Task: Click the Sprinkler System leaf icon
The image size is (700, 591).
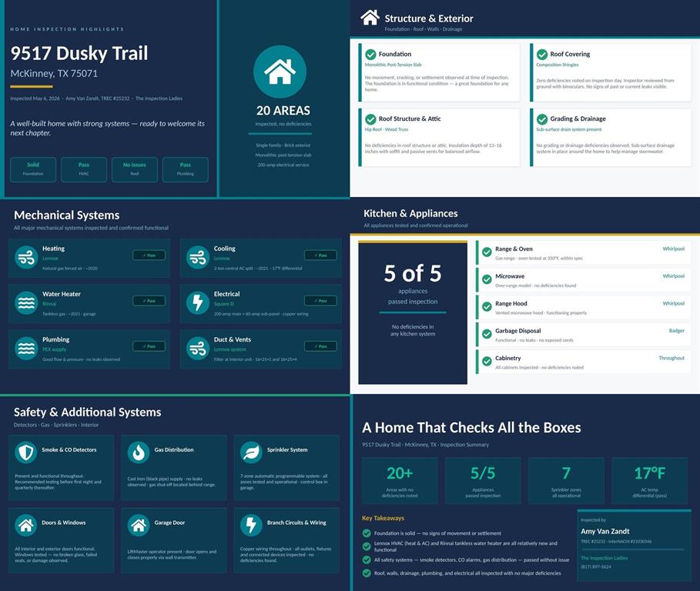Action: [251, 452]
